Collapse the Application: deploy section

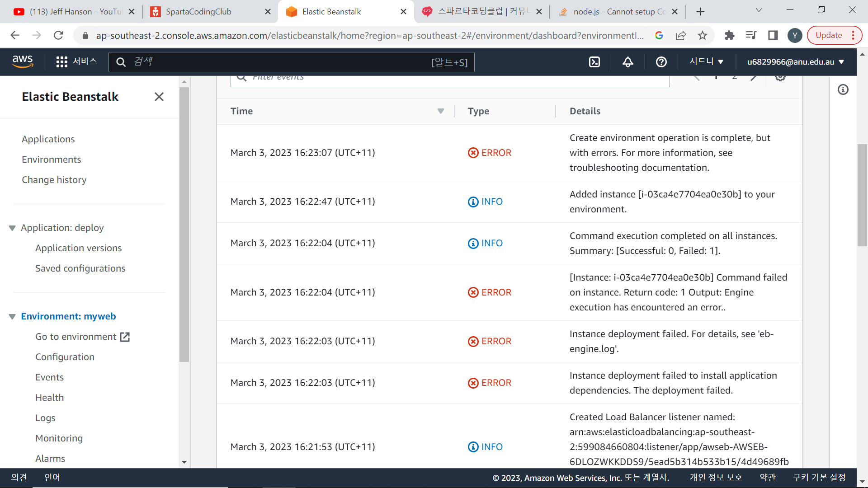12,228
